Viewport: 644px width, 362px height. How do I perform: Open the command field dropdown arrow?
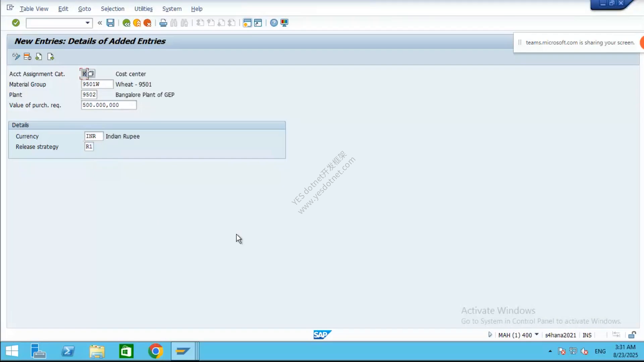click(88, 23)
